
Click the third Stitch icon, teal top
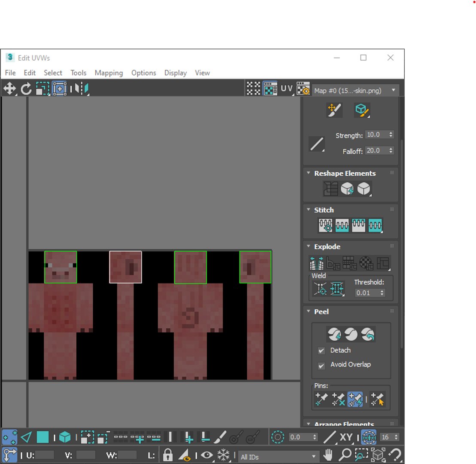point(358,226)
